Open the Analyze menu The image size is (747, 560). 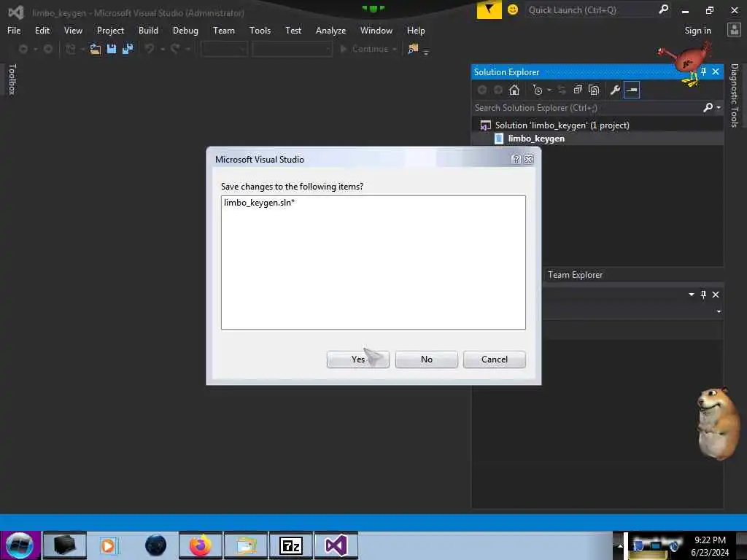tap(330, 31)
